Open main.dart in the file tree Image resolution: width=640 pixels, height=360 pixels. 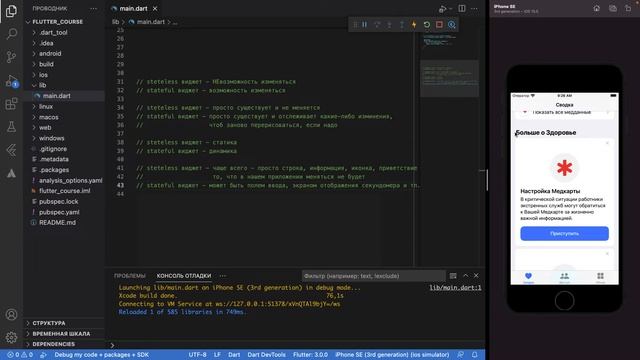click(57, 96)
